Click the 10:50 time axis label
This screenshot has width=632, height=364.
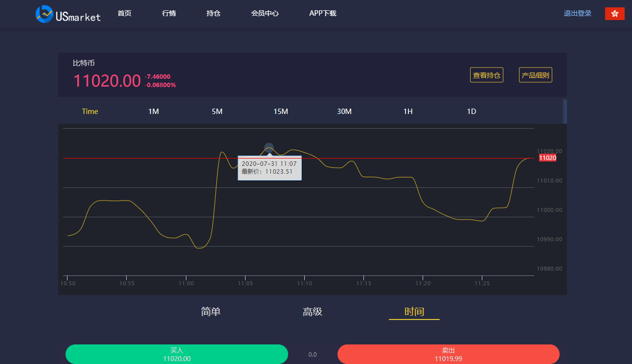coord(68,283)
